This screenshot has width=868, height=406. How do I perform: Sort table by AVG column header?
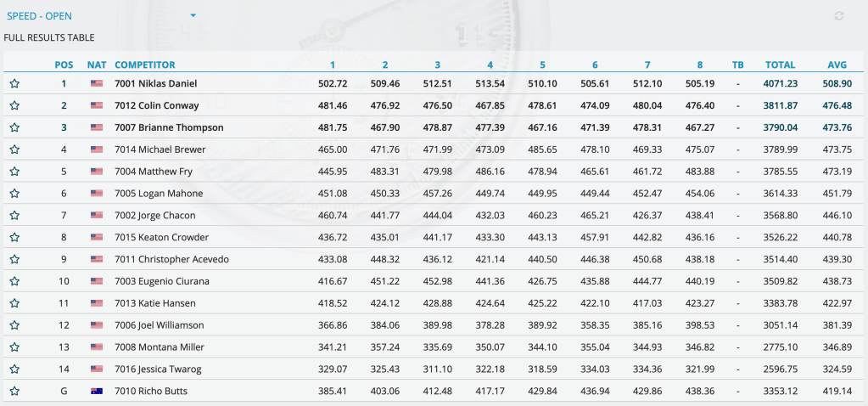point(837,65)
